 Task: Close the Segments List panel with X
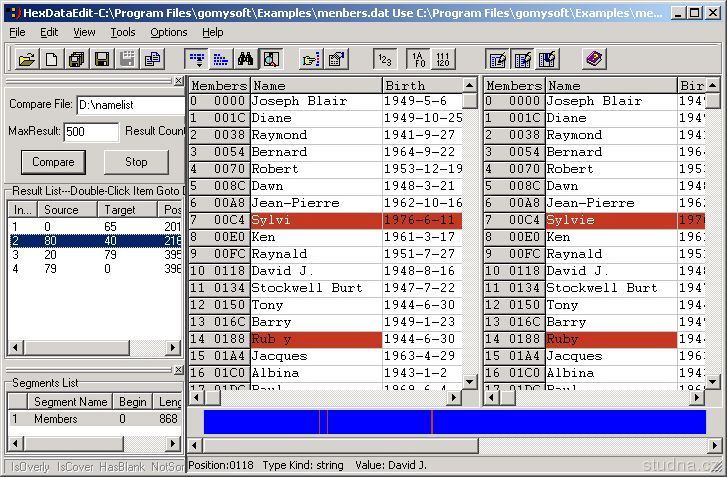pyautogui.click(x=179, y=370)
